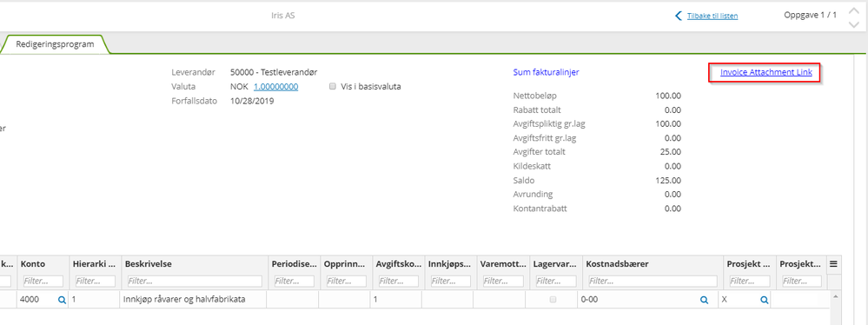Focus the Beskrivelse filter field
This screenshot has width=868, height=325.
195,282
